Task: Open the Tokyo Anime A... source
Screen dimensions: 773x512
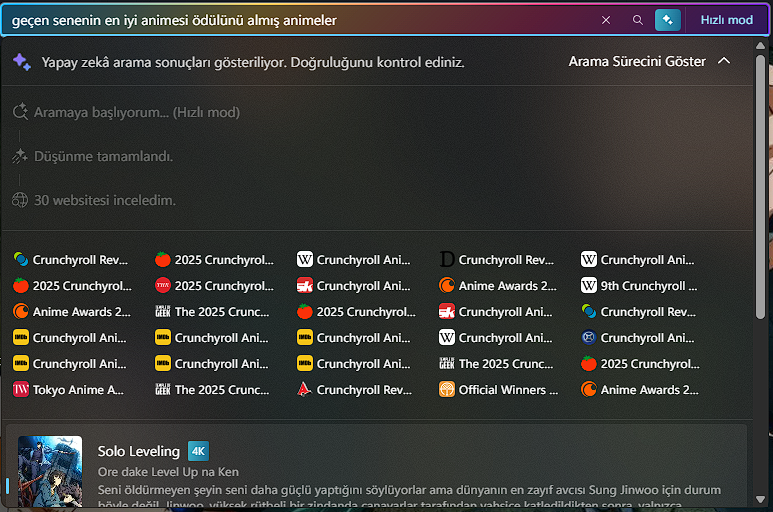Action: [69, 390]
